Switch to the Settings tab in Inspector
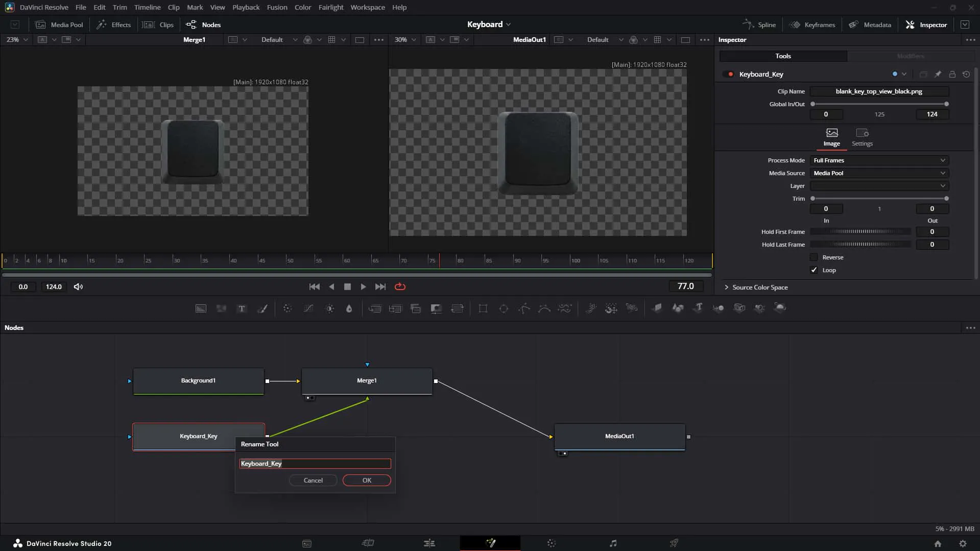This screenshot has width=980, height=551. pos(862,137)
